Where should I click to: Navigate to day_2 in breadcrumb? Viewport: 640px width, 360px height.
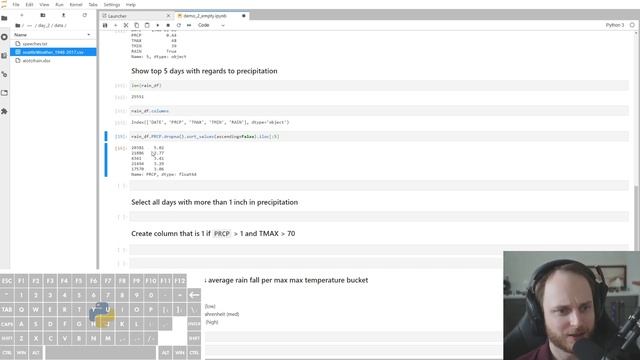tap(44, 25)
